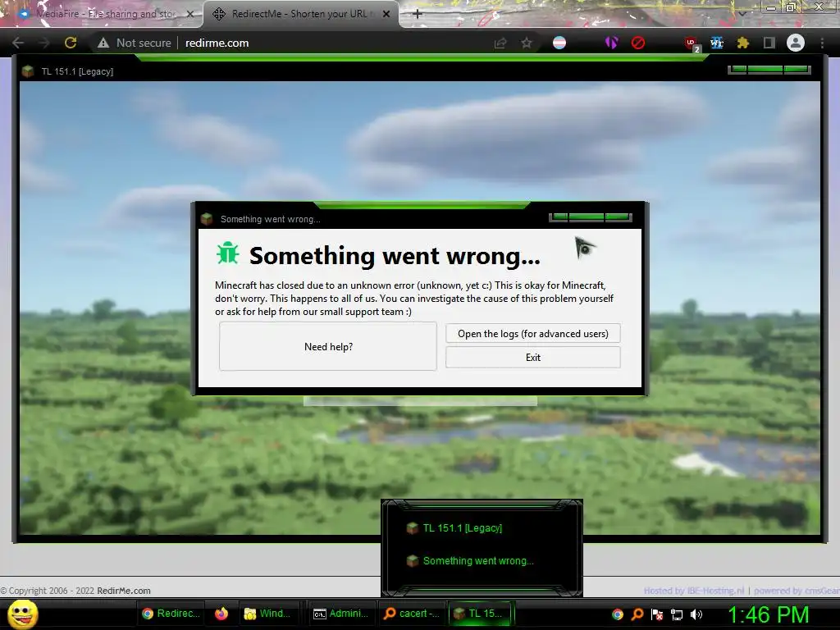
Task: Open the Chrome three-dot menu
Action: [x=822, y=43]
